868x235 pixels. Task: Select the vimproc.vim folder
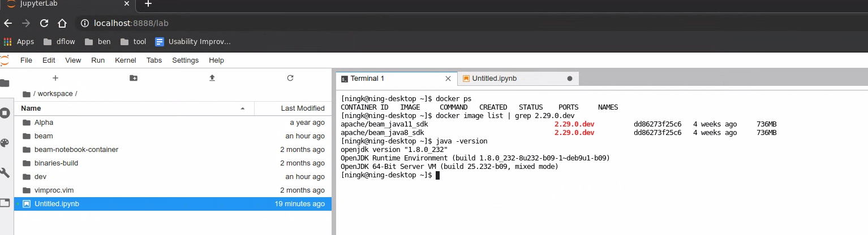[173, 190]
